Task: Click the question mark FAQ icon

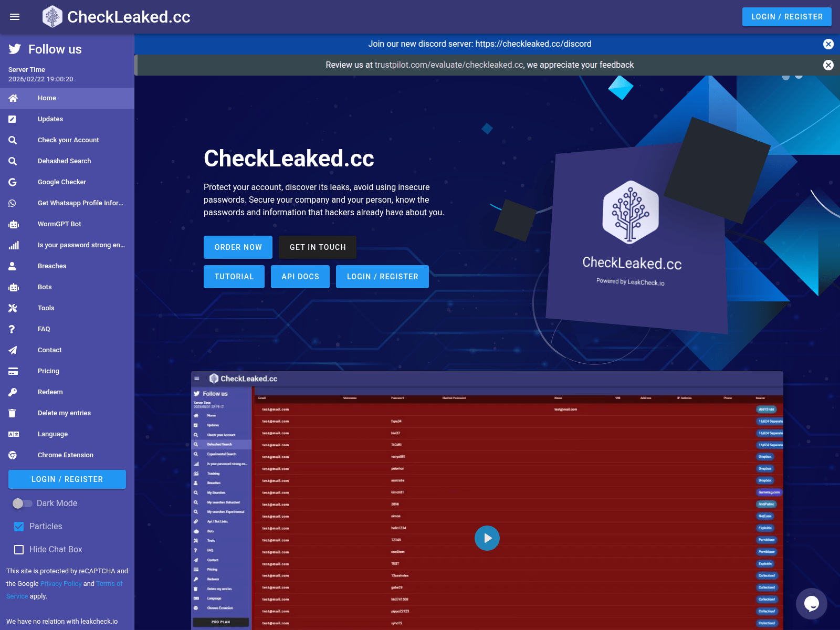Action: [x=12, y=329]
